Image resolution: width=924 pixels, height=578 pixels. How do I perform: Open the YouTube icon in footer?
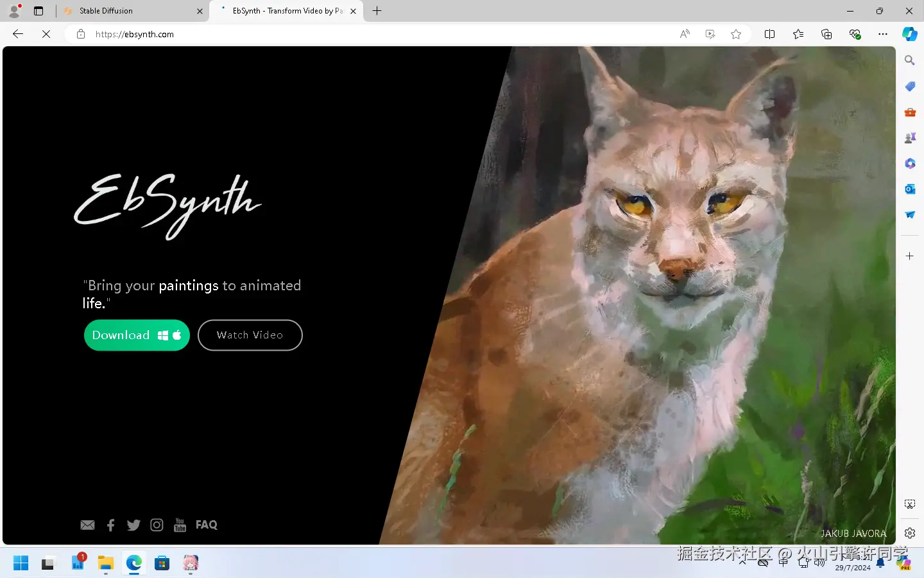click(180, 525)
